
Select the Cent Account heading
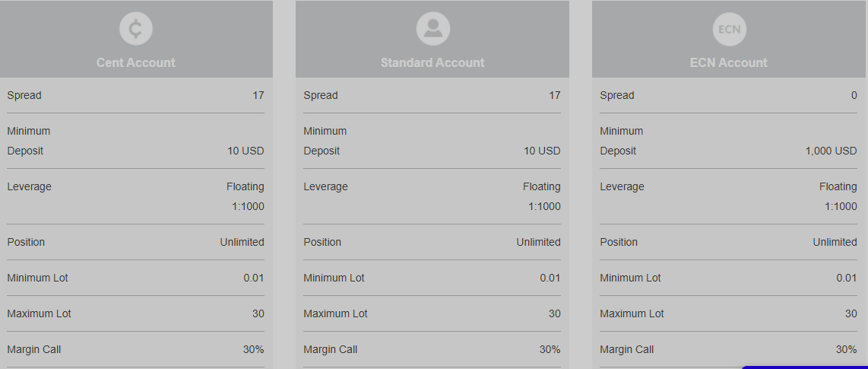(x=135, y=62)
